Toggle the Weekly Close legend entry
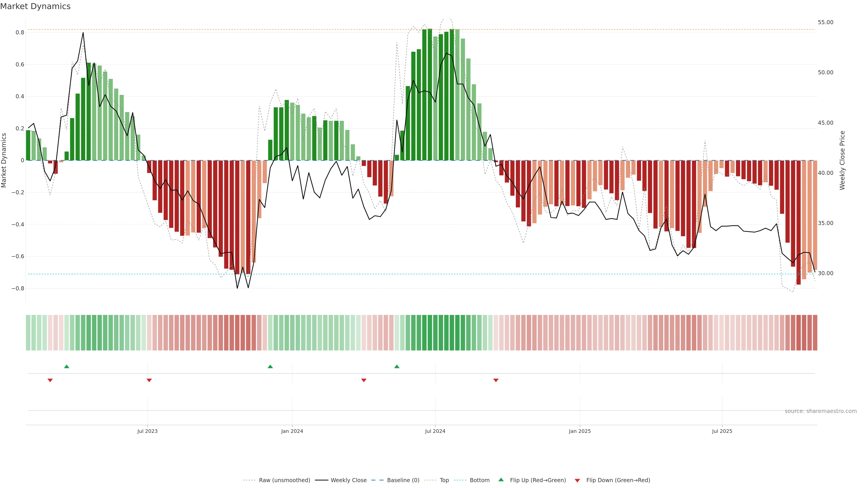Image resolution: width=868 pixels, height=488 pixels. (348, 480)
